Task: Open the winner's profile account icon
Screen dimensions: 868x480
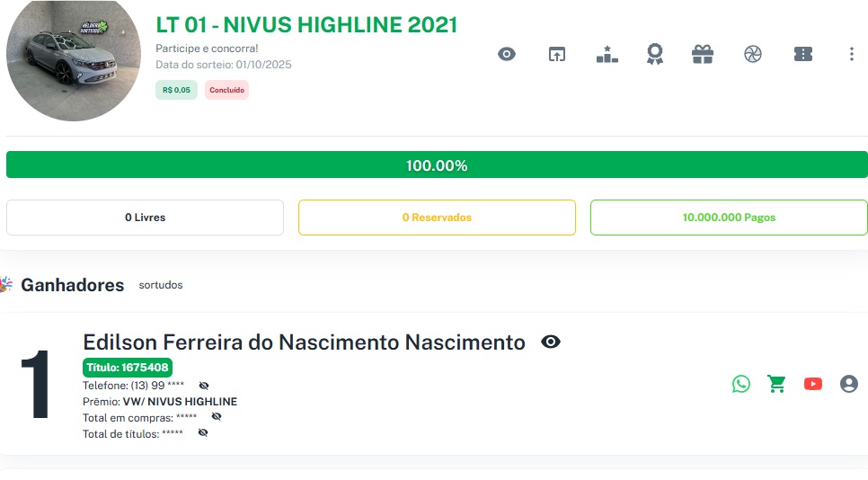Action: tap(849, 384)
